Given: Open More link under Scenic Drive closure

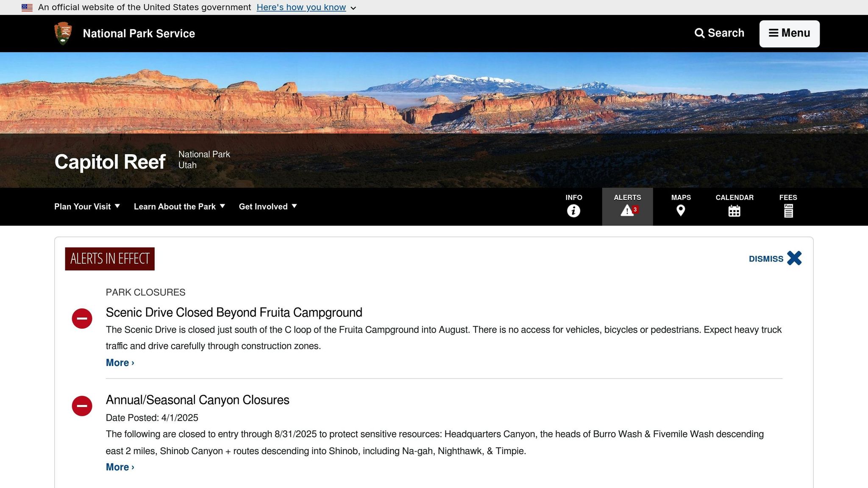Looking at the screenshot, I should (x=120, y=363).
